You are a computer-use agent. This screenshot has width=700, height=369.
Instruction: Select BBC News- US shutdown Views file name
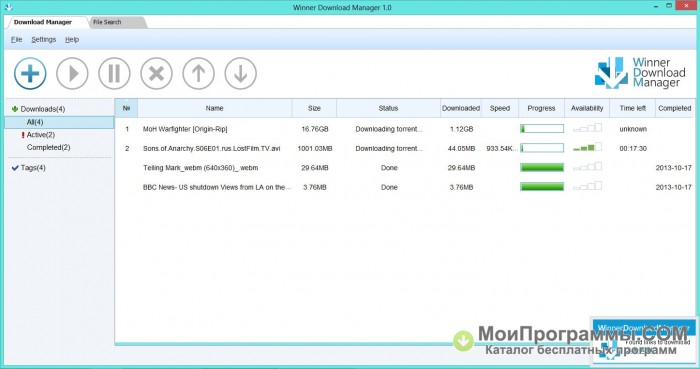coord(217,187)
